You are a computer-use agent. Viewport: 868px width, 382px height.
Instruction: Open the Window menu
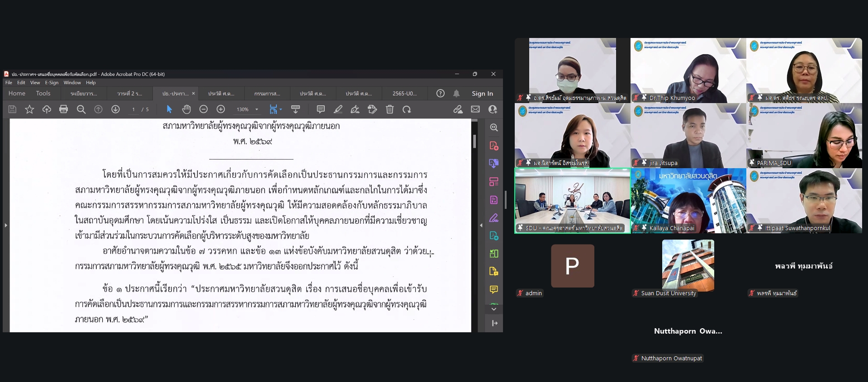(x=72, y=83)
